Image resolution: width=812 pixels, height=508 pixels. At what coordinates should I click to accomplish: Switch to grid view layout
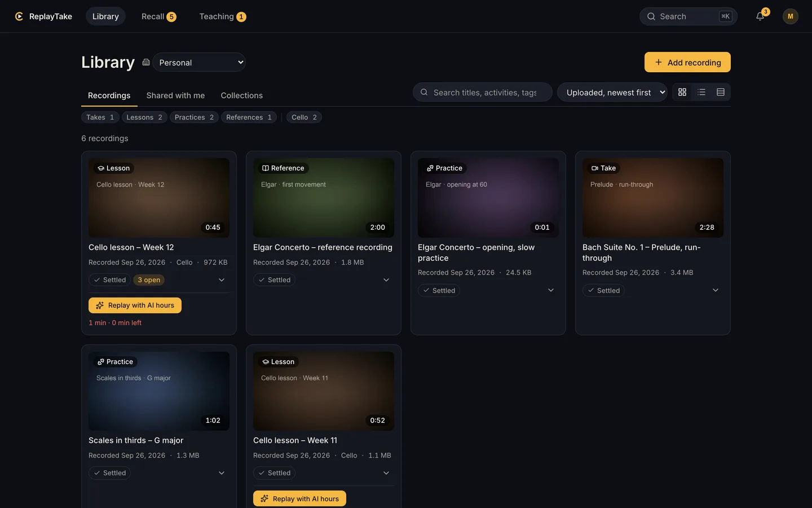(x=682, y=92)
